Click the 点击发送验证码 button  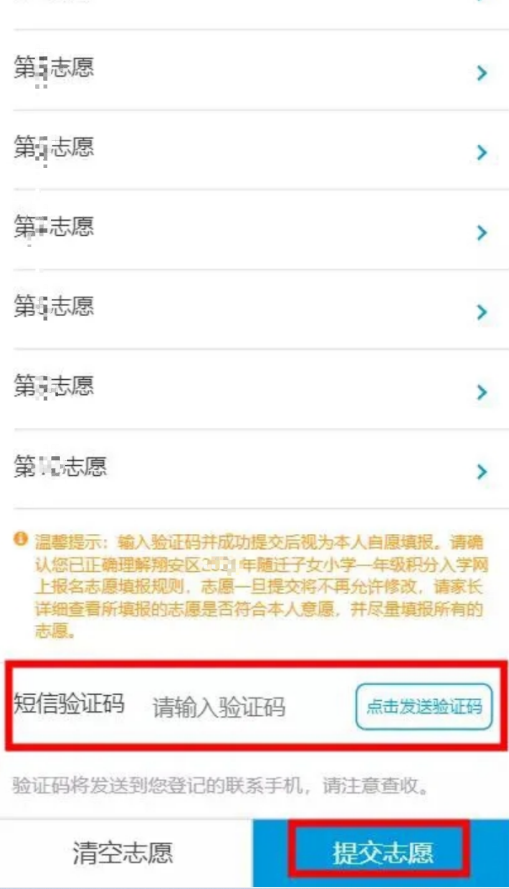tap(424, 706)
